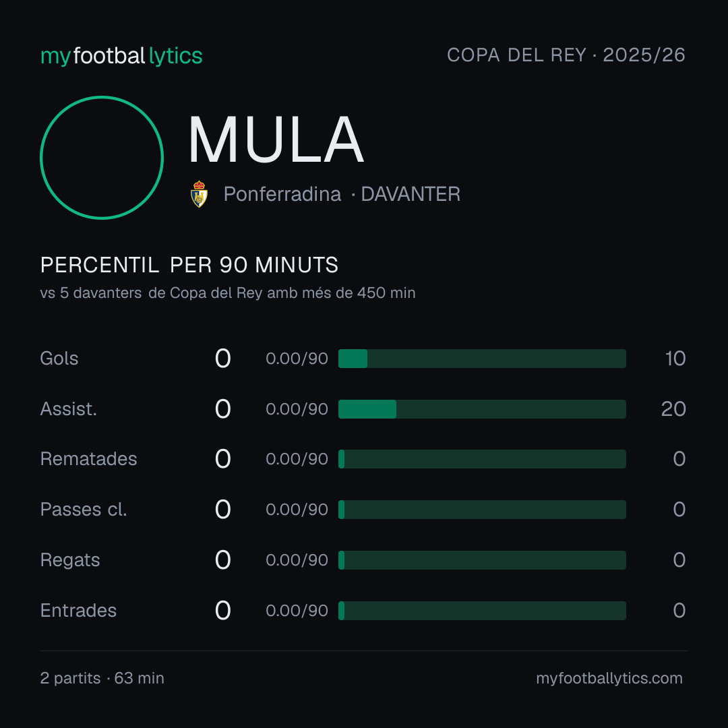This screenshot has height=728, width=728.
Task: Click the Assist. percentile bar
Action: click(482, 409)
